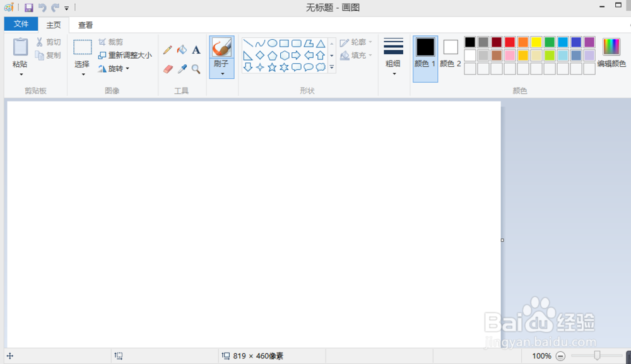Open Customize Quick Access Toolbar arrow
The width and height of the screenshot is (631, 364).
pyautogui.click(x=66, y=8)
